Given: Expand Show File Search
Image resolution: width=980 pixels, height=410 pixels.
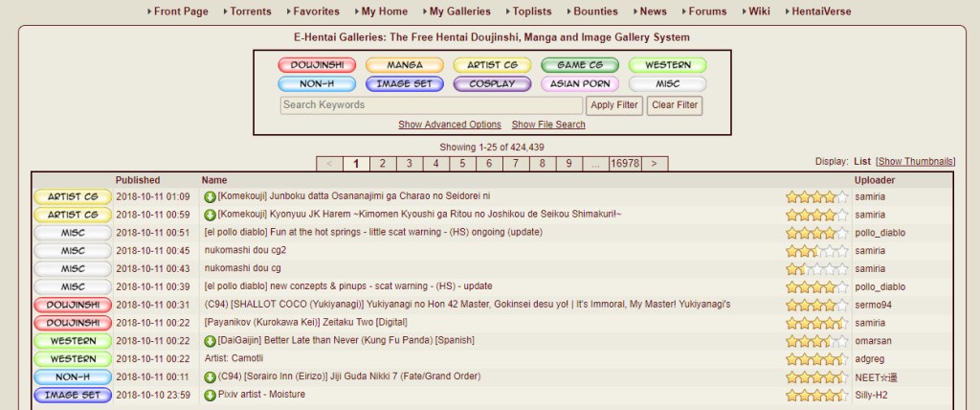Looking at the screenshot, I should point(548,125).
